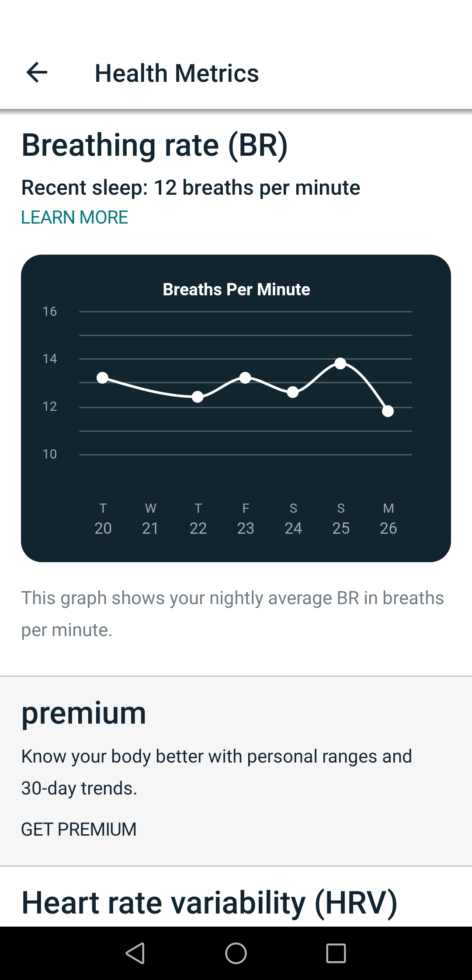The image size is (472, 980).
Task: Select the Friday 23 data point
Action: (x=245, y=378)
